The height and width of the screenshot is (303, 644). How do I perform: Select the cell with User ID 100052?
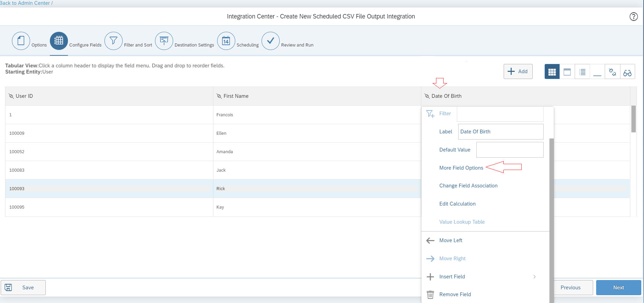point(109,152)
